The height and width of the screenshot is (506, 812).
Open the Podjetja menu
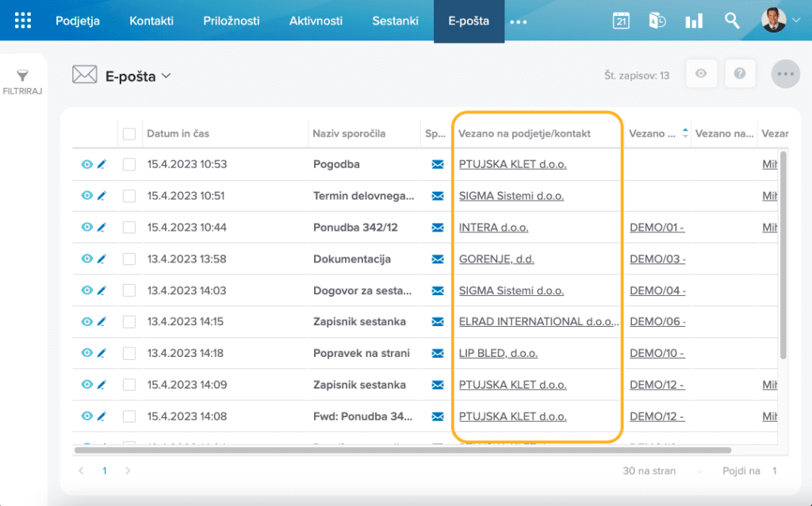point(78,21)
